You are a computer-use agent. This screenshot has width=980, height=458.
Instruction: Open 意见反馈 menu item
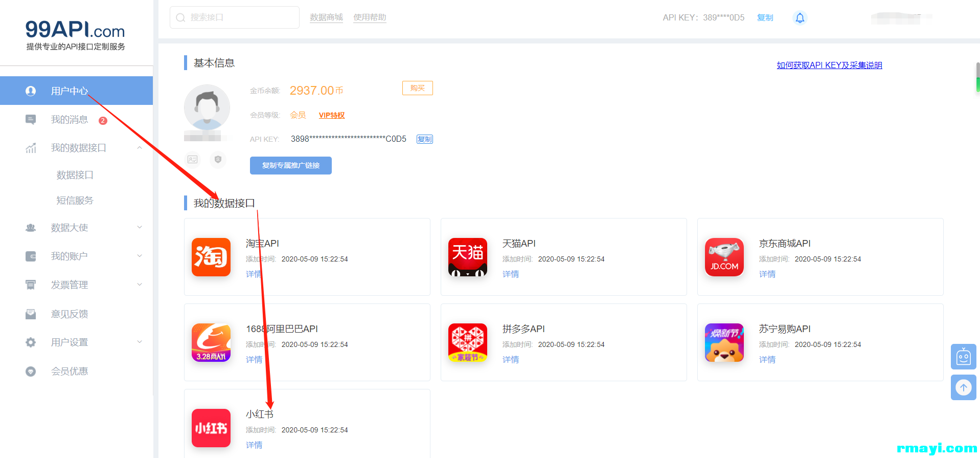pyautogui.click(x=70, y=314)
